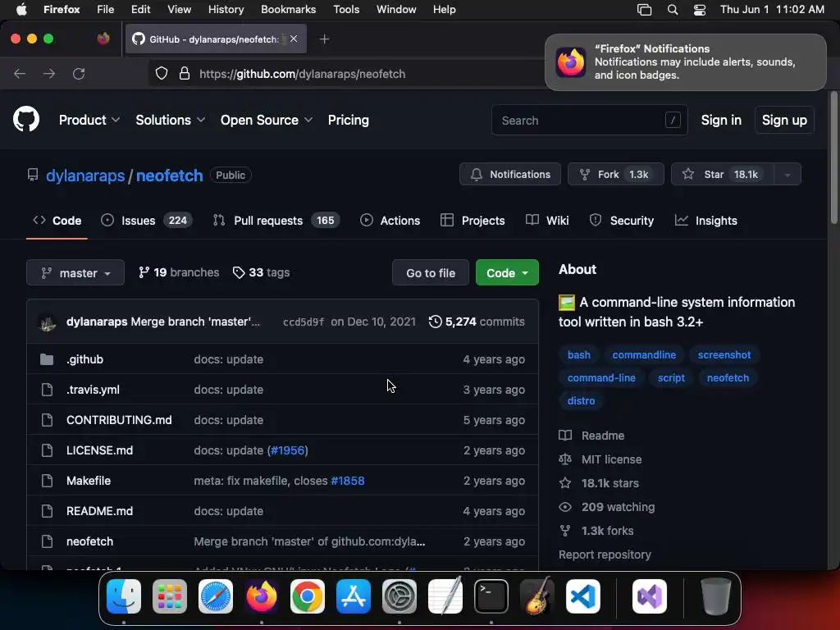Fork the repository with Fork button

(x=616, y=175)
